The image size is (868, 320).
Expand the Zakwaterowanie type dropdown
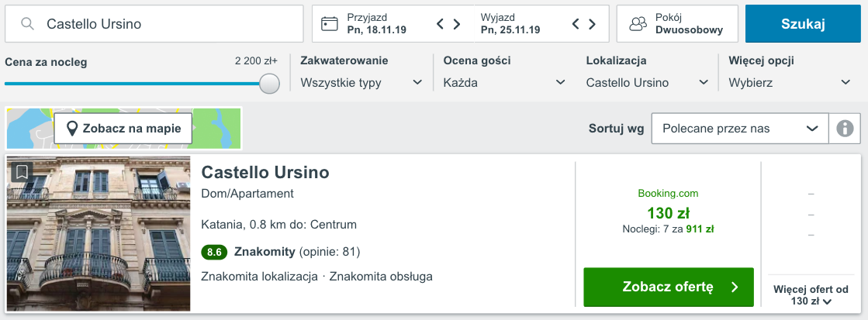(x=361, y=83)
